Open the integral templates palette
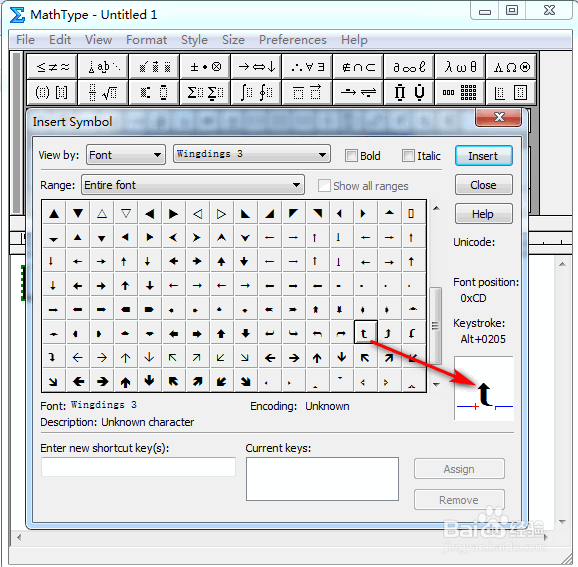 (x=256, y=93)
